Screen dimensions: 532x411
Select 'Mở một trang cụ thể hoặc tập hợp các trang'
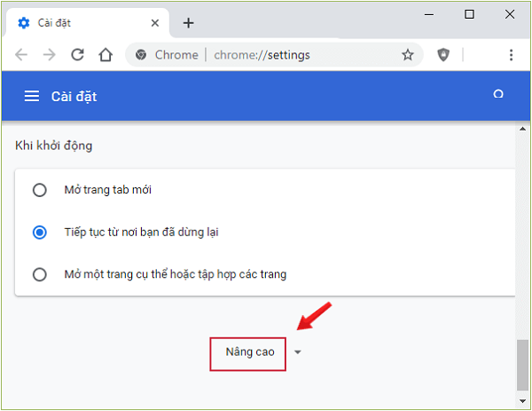point(40,274)
